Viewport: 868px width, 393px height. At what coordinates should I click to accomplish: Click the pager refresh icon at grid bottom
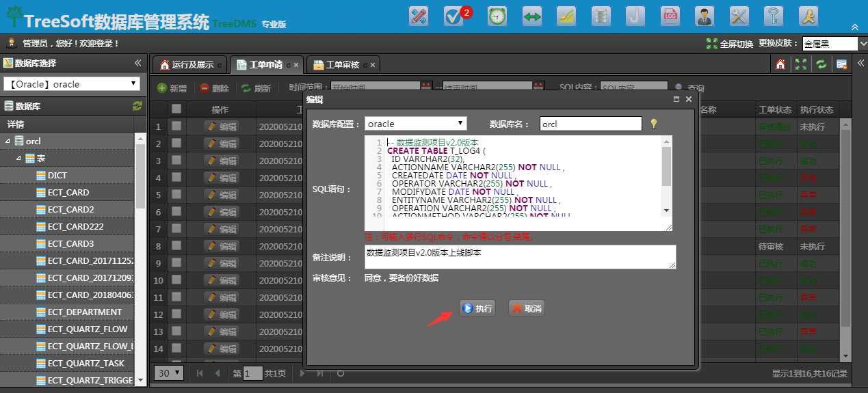point(341,373)
